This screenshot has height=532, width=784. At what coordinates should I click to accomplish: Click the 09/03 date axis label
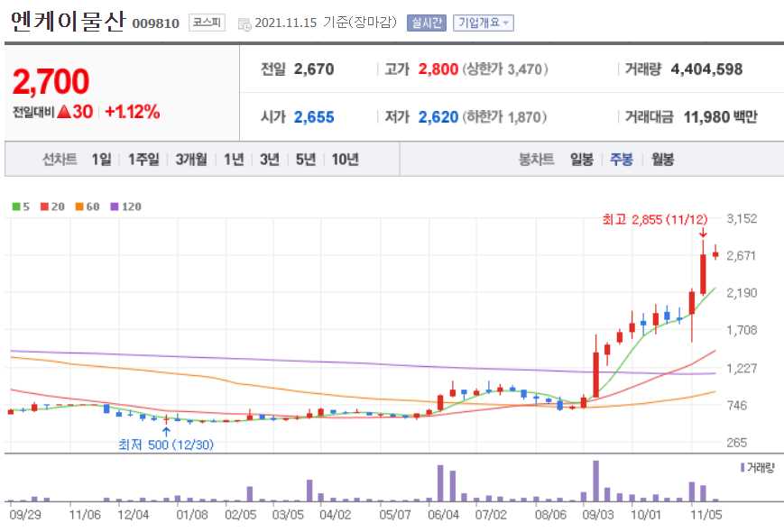(598, 514)
